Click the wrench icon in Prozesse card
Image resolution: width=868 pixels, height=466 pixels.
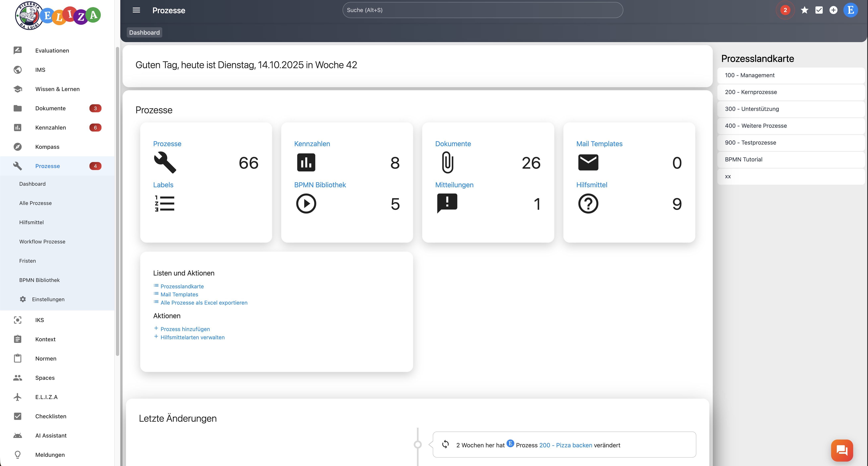pos(165,162)
